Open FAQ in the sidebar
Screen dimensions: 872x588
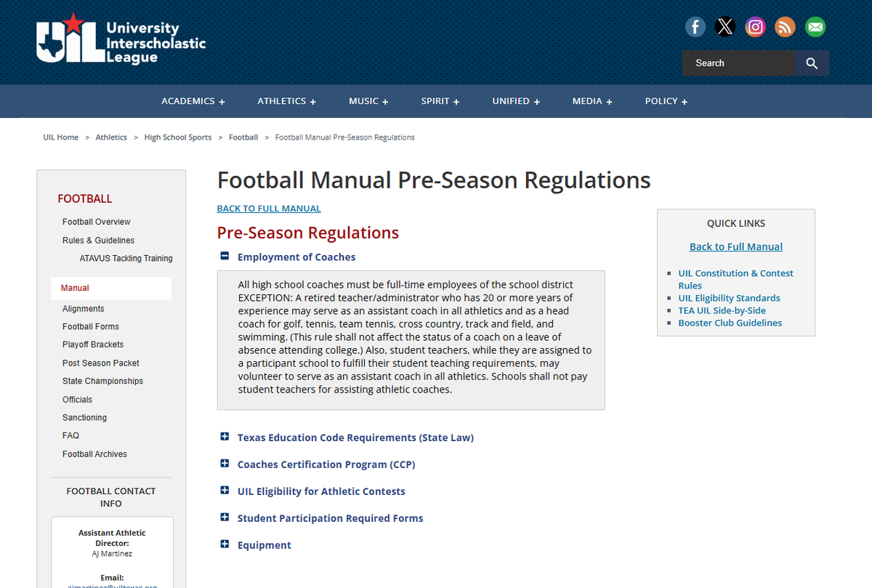(70, 435)
